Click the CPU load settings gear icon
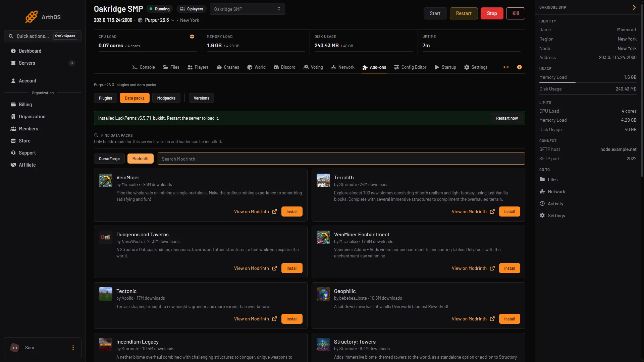This screenshot has height=362, width=644. pos(192,37)
